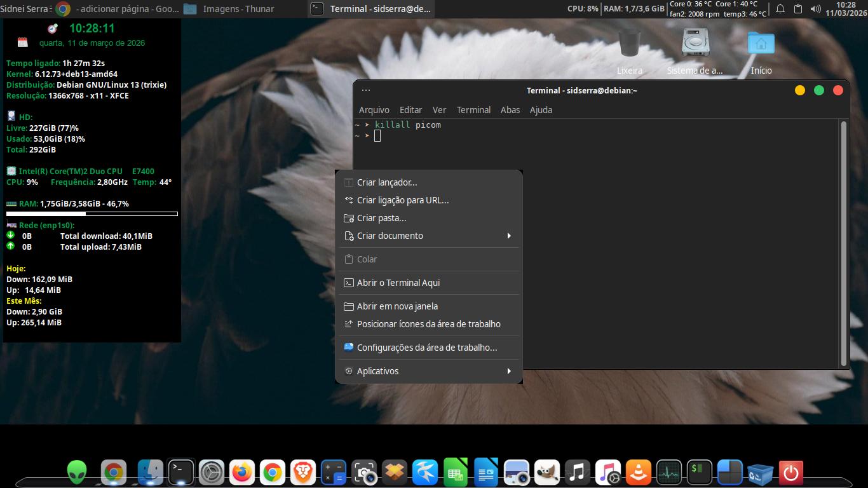The image size is (868, 488).
Task: Open the clipboard manager tray icon
Action: 798,9
